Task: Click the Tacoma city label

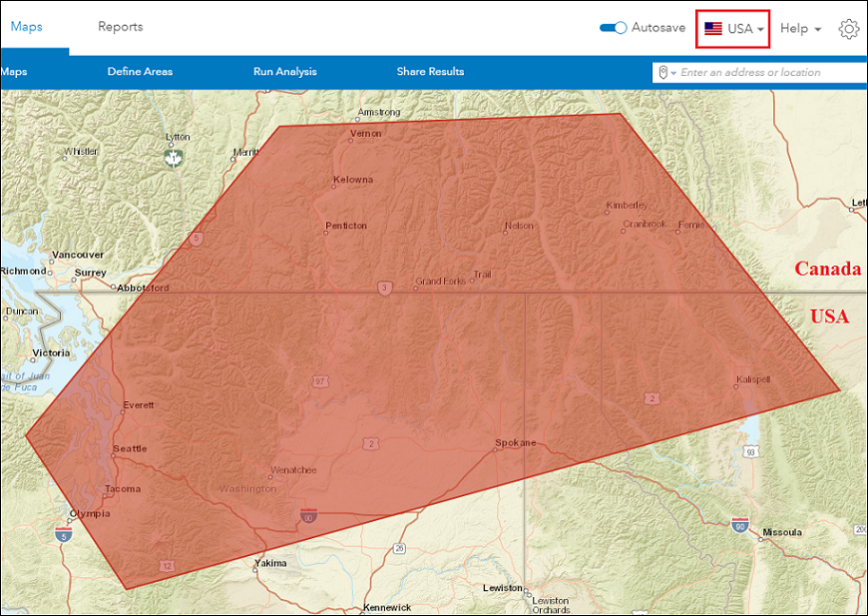Action: click(123, 489)
